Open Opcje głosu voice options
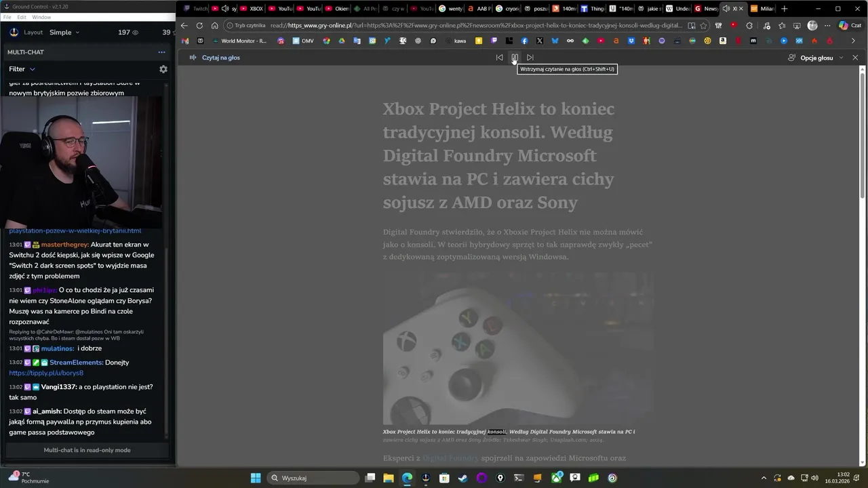This screenshot has width=868, height=488. pos(816,58)
